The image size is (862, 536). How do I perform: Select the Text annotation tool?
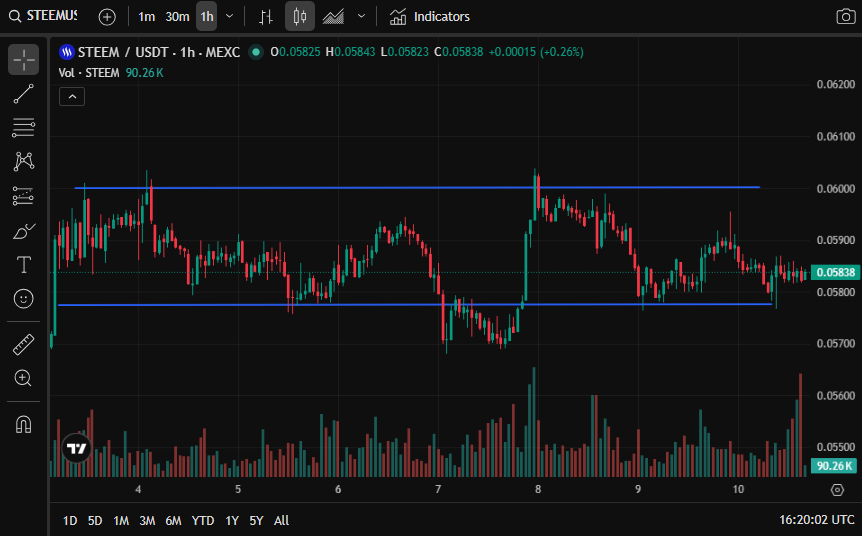point(24,265)
